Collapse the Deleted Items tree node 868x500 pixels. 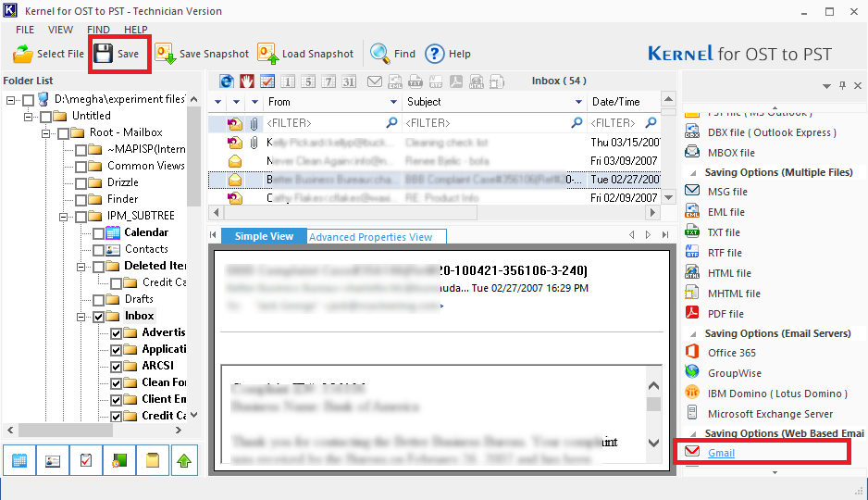pyautogui.click(x=81, y=267)
